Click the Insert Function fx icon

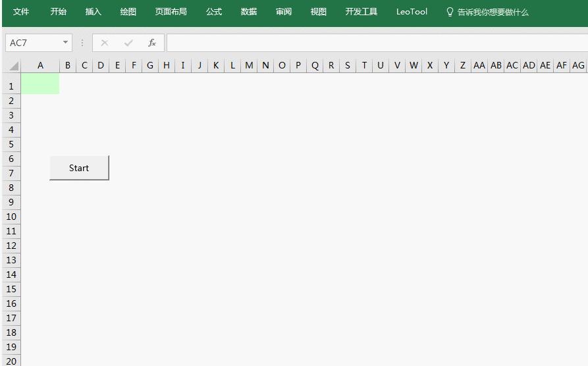click(152, 43)
